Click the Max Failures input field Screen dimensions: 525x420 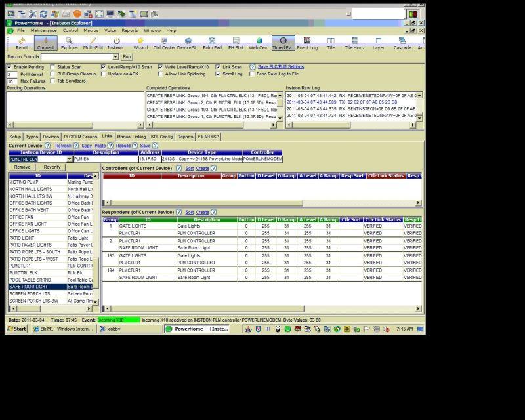coord(12,81)
